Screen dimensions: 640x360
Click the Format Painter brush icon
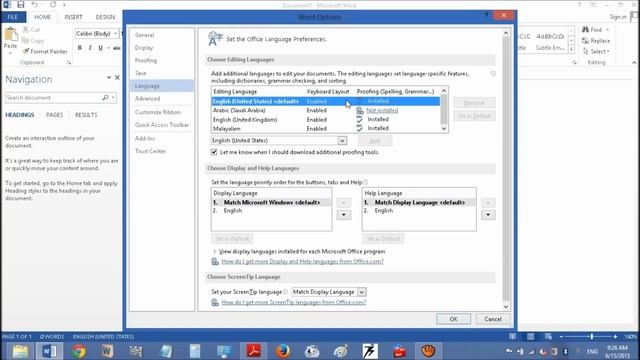pyautogui.click(x=26, y=51)
